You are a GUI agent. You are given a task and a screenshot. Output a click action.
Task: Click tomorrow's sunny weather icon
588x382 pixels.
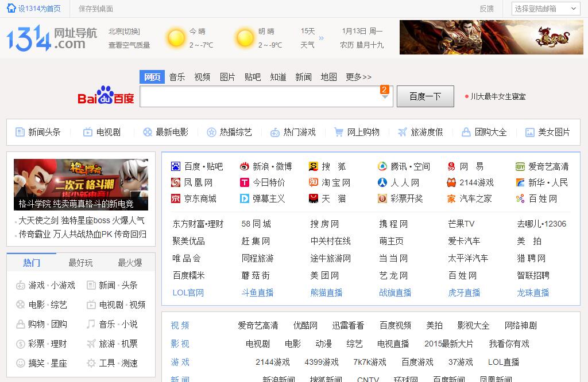[x=245, y=38]
